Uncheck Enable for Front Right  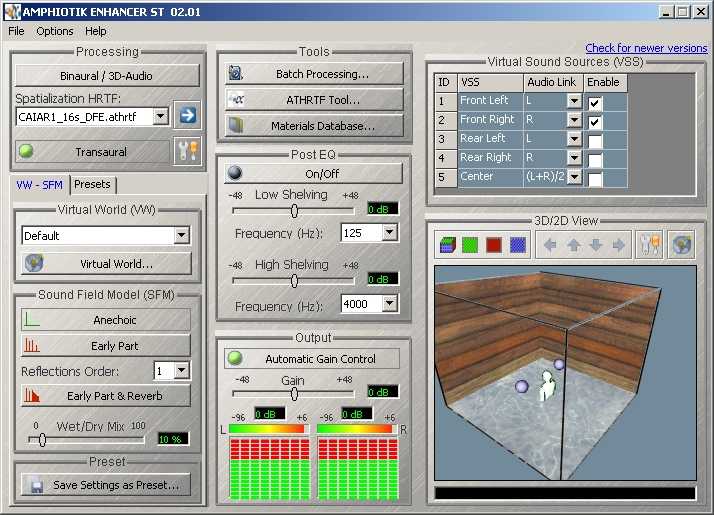tap(595, 122)
